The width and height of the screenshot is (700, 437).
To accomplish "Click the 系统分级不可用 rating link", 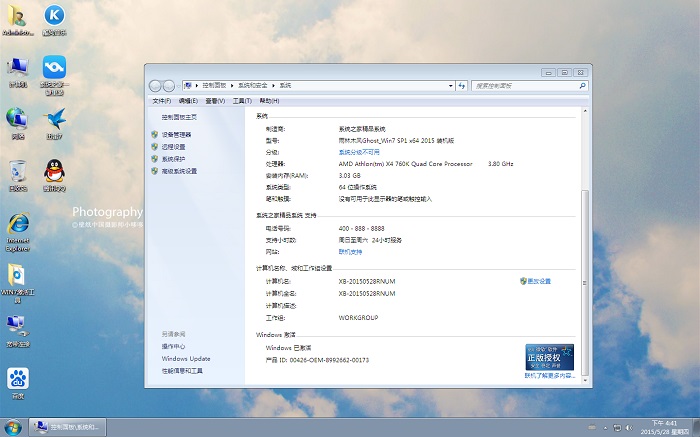I will tap(359, 152).
